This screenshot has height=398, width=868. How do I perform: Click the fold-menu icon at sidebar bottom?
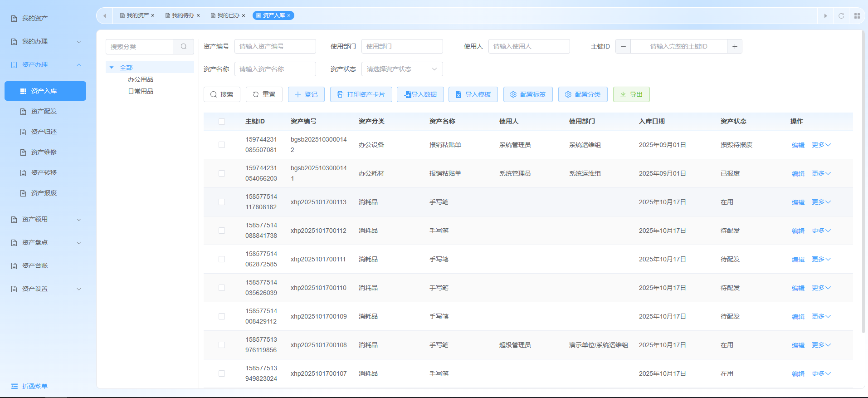point(15,386)
